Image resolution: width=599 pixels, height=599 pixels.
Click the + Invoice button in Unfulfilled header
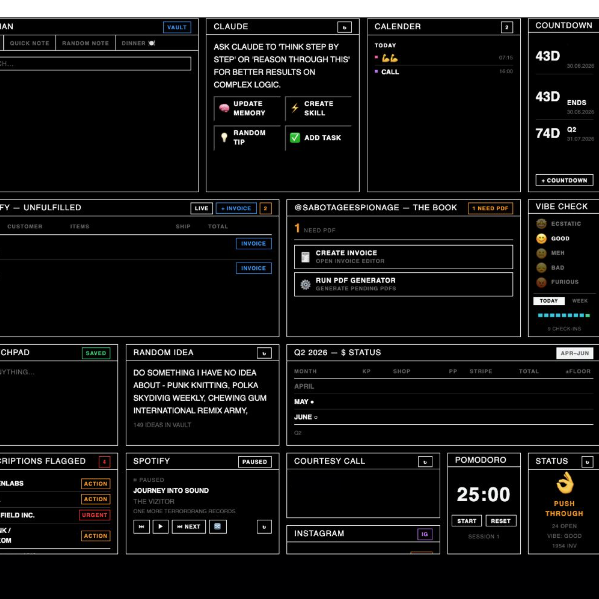pos(236,208)
